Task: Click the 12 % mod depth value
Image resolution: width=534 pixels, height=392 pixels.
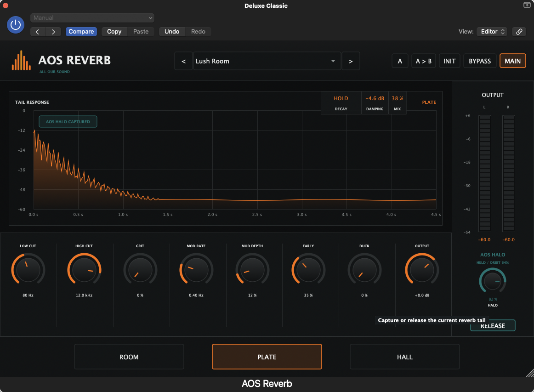Action: point(252,295)
